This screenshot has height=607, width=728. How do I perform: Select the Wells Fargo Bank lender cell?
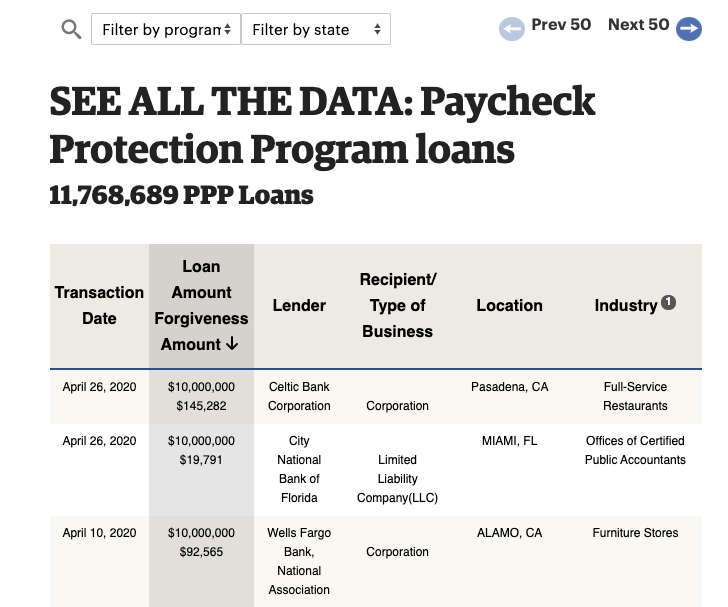299,561
